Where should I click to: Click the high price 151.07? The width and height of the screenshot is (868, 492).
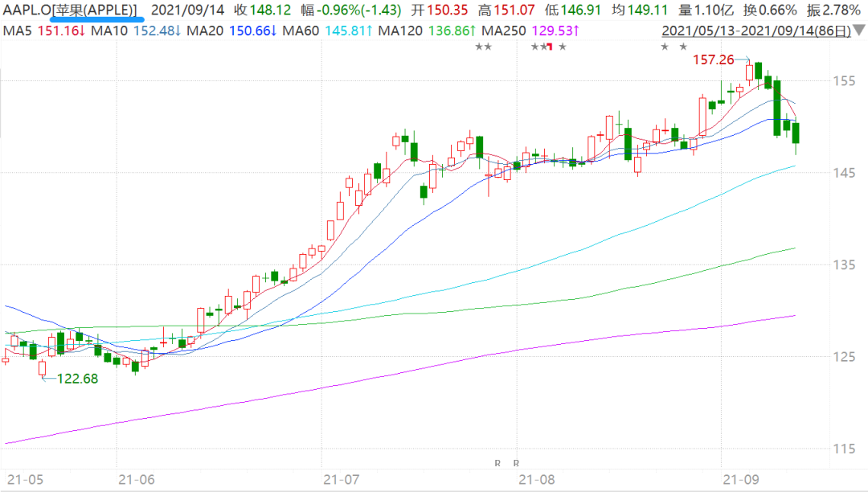pos(514,10)
